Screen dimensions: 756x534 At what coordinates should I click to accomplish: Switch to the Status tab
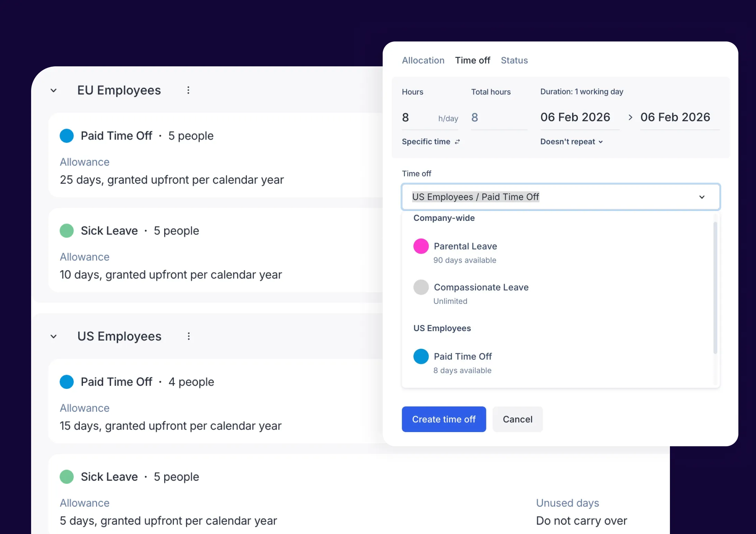pos(514,60)
